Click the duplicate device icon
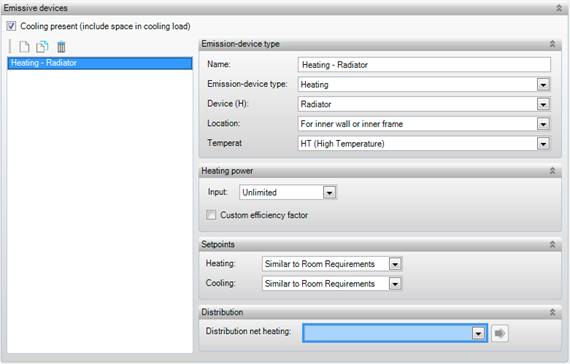The width and height of the screenshot is (570, 364). (42, 47)
